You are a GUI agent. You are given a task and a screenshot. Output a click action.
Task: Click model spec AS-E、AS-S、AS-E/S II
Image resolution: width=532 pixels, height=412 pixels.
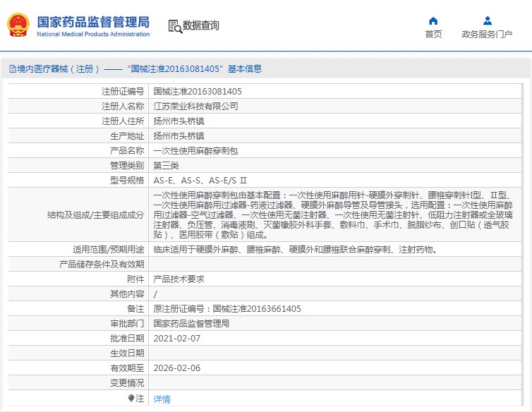click(200, 180)
